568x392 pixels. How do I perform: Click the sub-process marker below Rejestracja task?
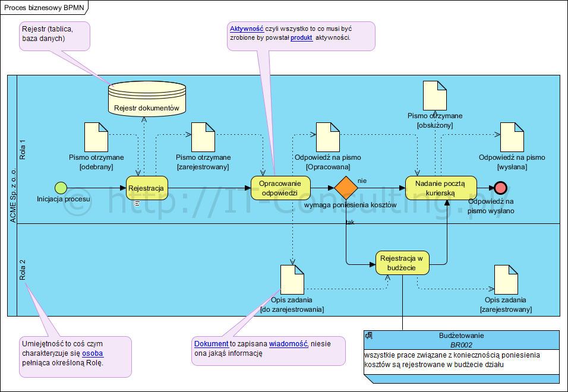coord(137,203)
